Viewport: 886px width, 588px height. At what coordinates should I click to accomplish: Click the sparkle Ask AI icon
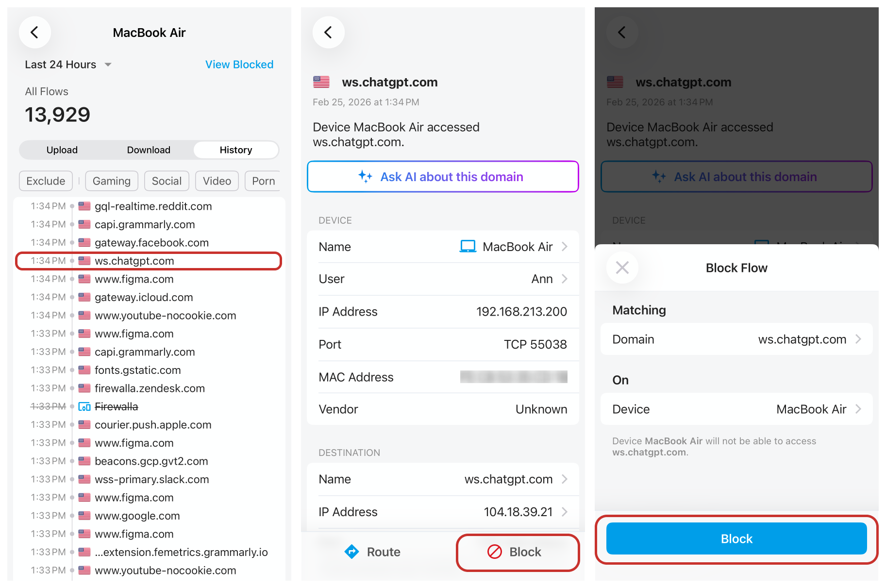point(365,177)
